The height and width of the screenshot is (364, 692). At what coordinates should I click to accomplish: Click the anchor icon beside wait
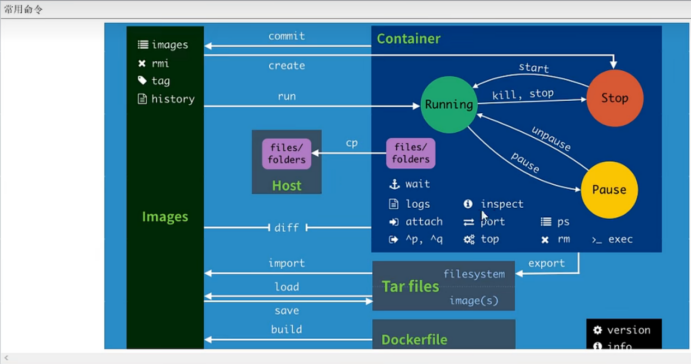(x=394, y=184)
